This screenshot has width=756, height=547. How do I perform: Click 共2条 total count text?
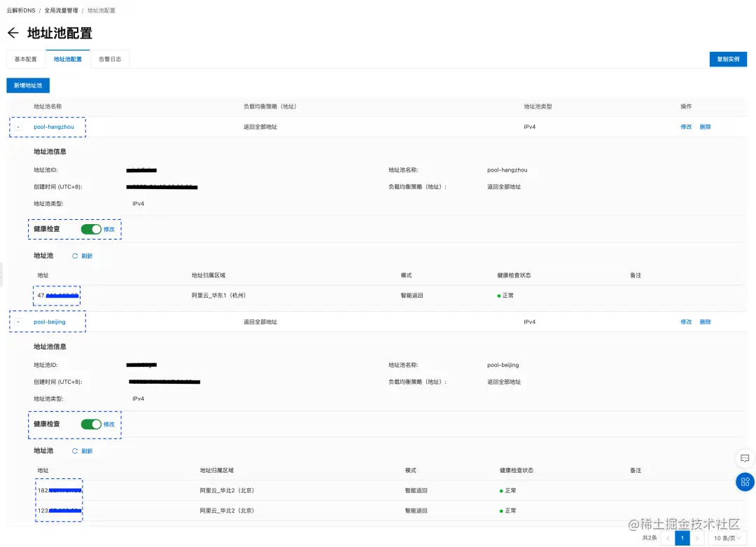click(650, 538)
